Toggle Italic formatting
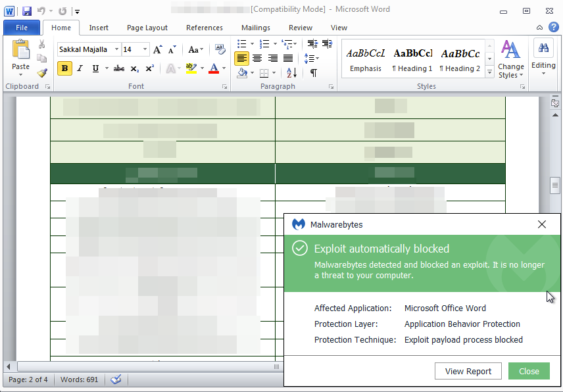563x392 pixels. (x=80, y=68)
